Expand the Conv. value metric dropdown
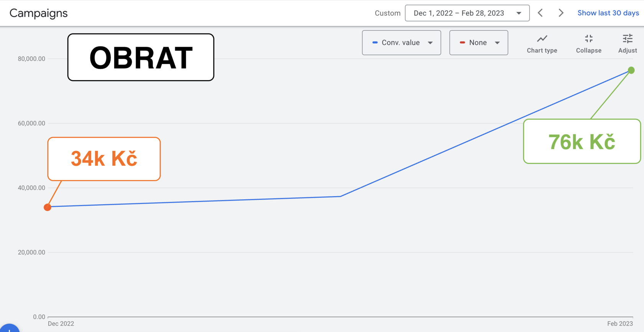This screenshot has width=644, height=332. pos(401,43)
